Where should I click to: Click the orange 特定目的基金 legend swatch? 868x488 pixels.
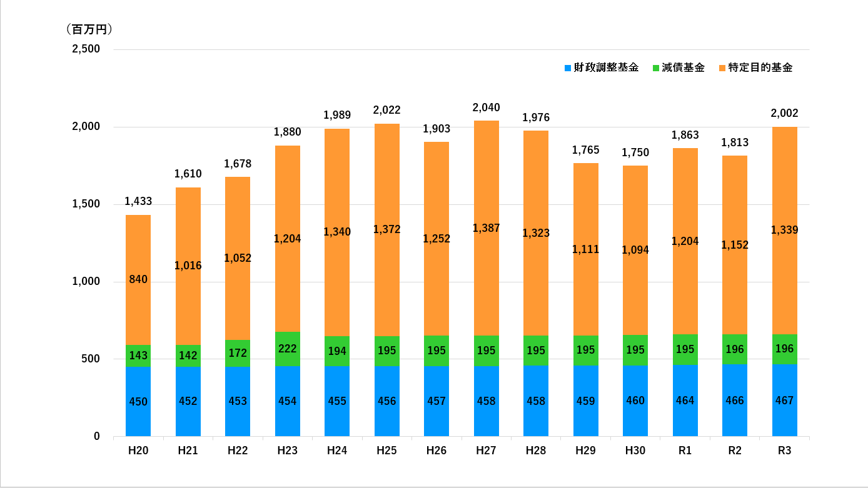coord(722,67)
